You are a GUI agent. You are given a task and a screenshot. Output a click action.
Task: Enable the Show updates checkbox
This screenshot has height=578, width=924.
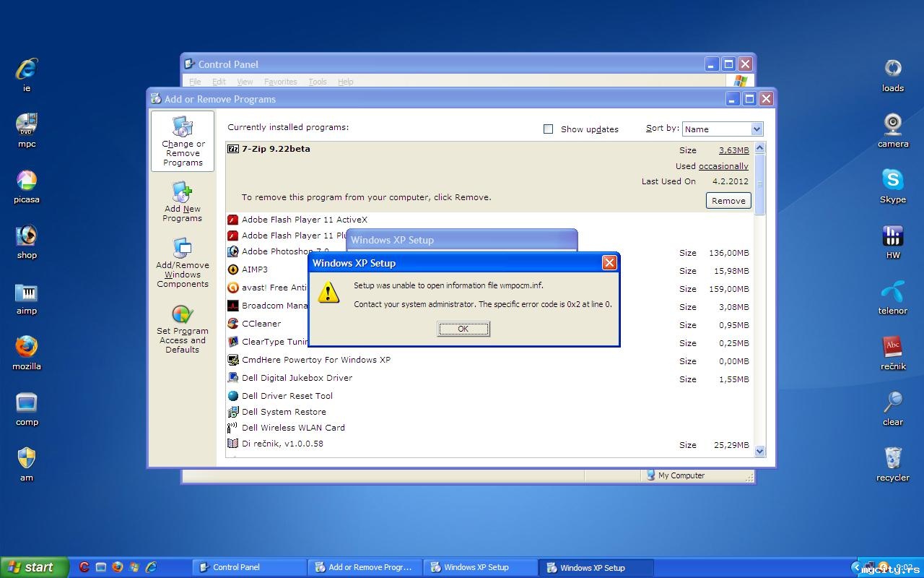click(548, 129)
